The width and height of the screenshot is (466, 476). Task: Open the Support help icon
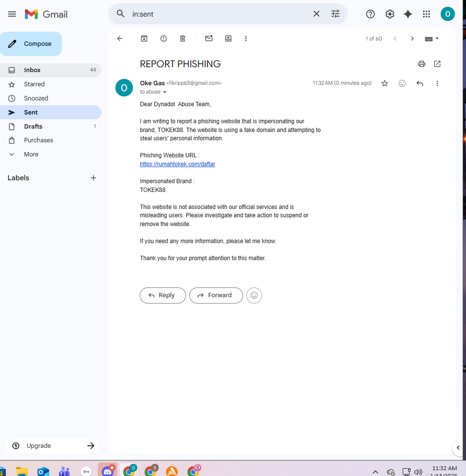tap(370, 14)
